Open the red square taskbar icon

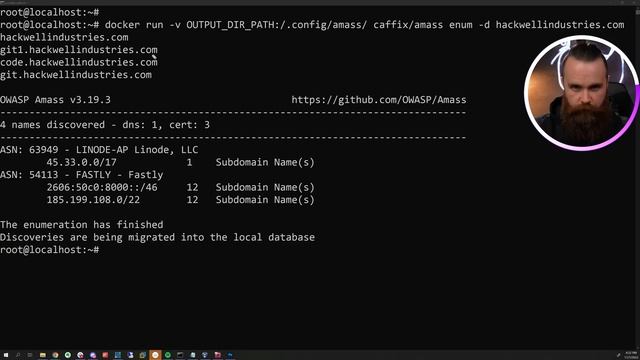pyautogui.click(x=105, y=355)
